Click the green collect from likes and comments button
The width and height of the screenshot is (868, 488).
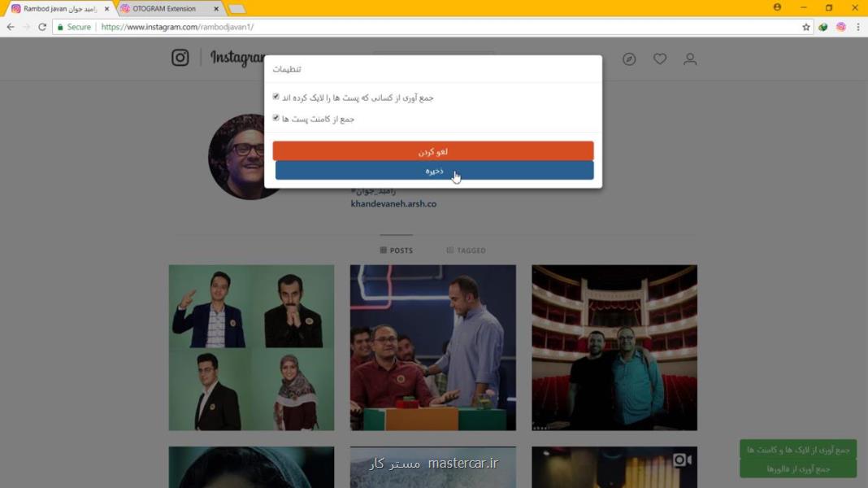(x=797, y=449)
